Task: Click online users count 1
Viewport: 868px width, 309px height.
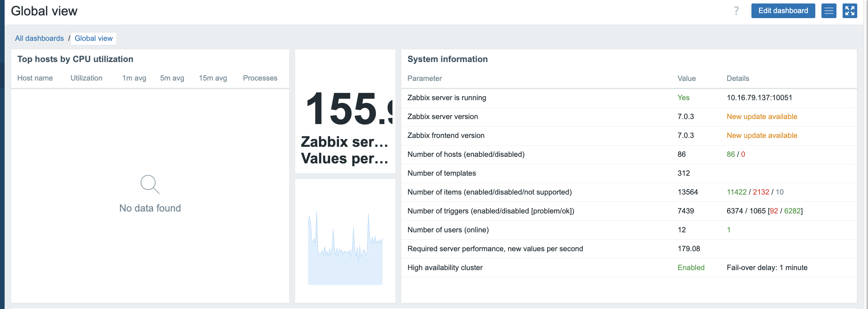Action: (728, 230)
